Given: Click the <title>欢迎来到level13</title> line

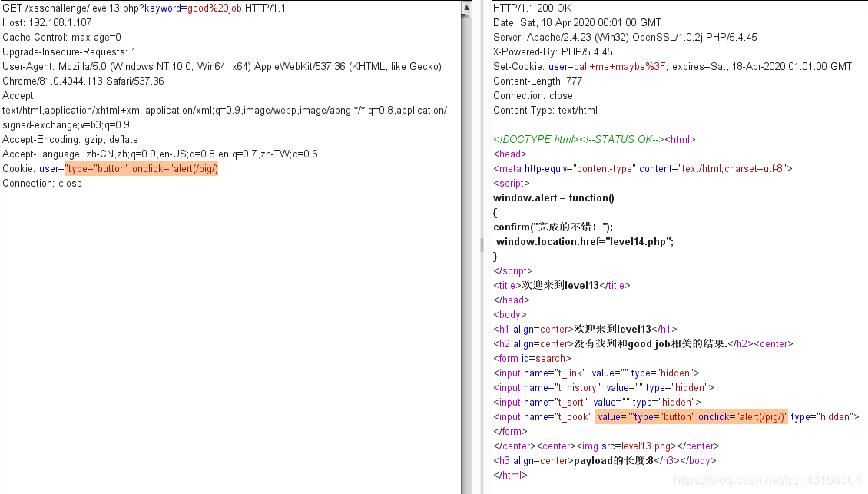Looking at the screenshot, I should pos(562,285).
